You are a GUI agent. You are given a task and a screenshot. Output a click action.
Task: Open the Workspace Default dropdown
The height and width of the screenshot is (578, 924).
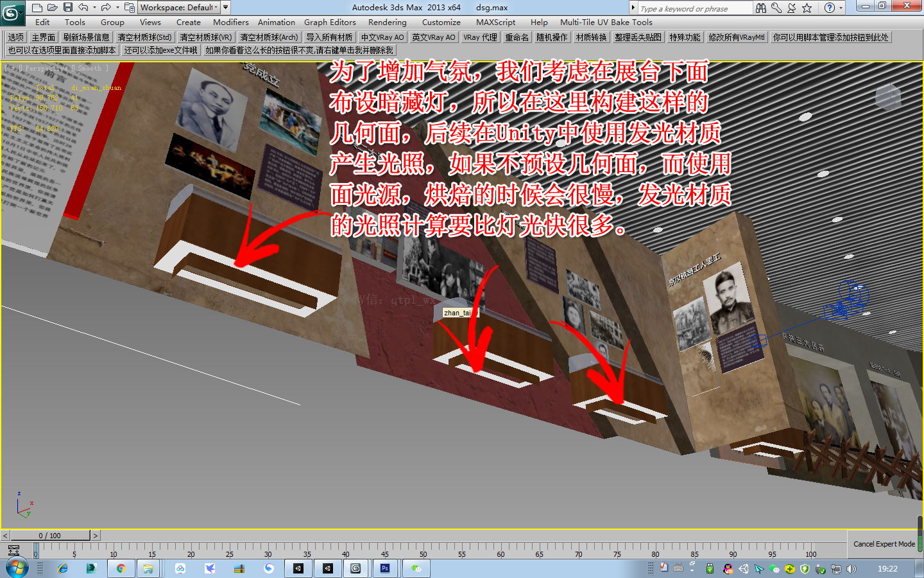(x=179, y=8)
